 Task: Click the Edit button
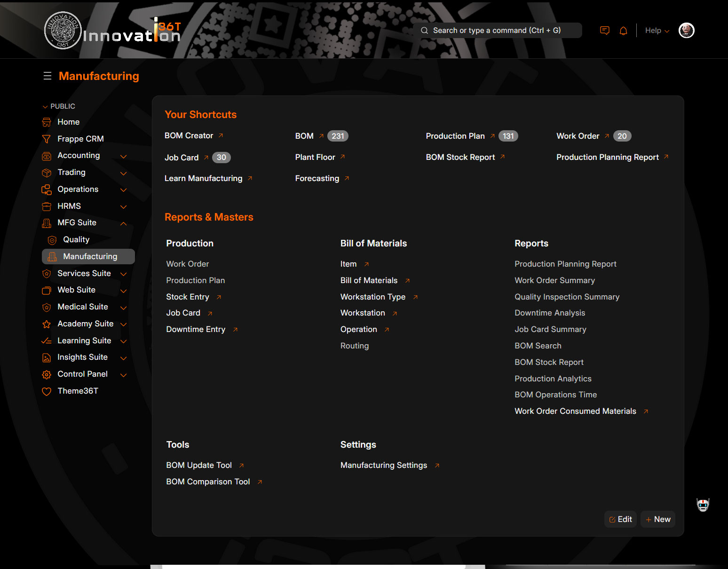coord(620,519)
